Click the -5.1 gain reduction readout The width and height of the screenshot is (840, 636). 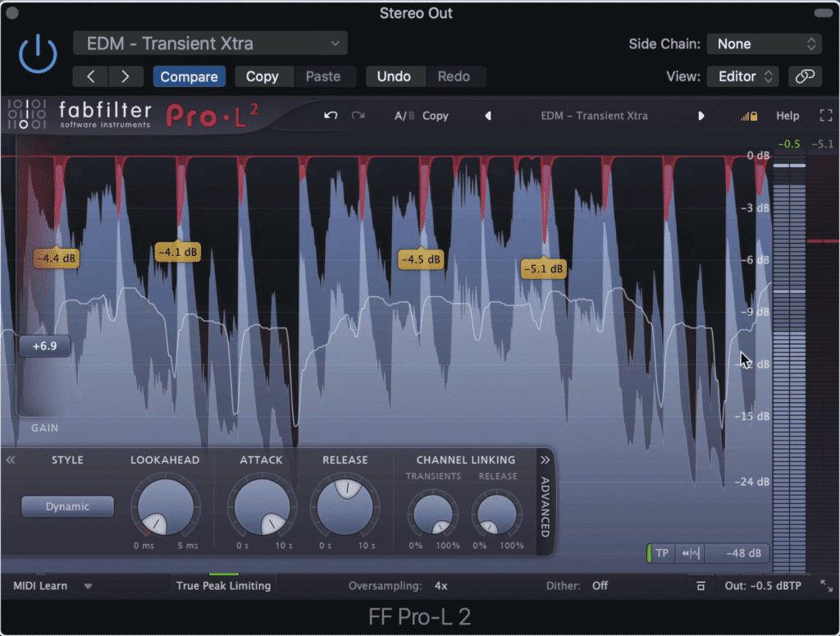click(822, 144)
